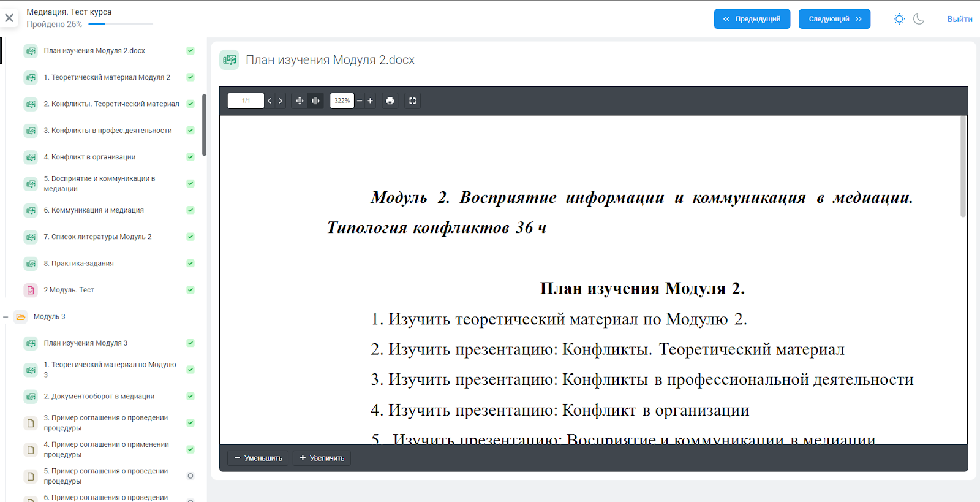Click the checkmark for '4. Пример соглашении о применении процедуры'

(x=190, y=449)
